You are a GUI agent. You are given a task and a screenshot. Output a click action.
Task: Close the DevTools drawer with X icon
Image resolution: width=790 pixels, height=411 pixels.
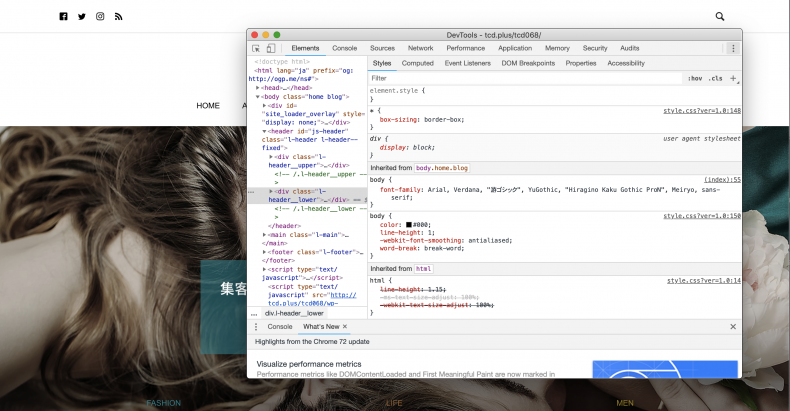[x=733, y=327]
